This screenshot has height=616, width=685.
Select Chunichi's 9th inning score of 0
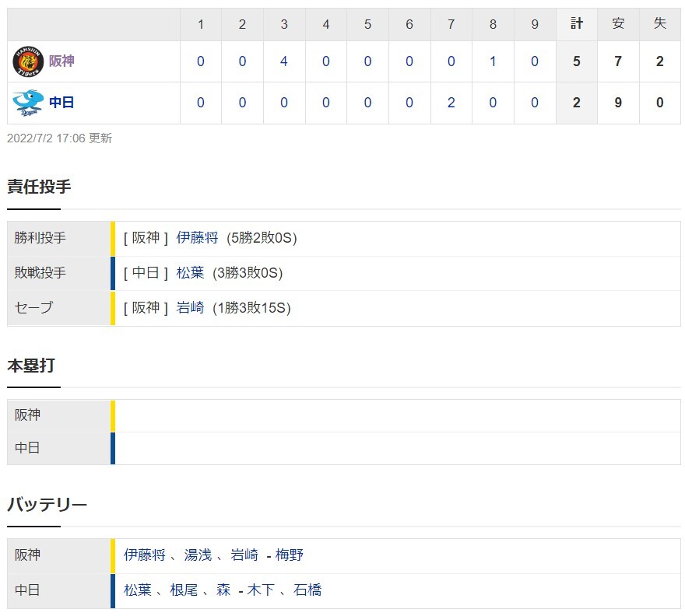pos(535,103)
